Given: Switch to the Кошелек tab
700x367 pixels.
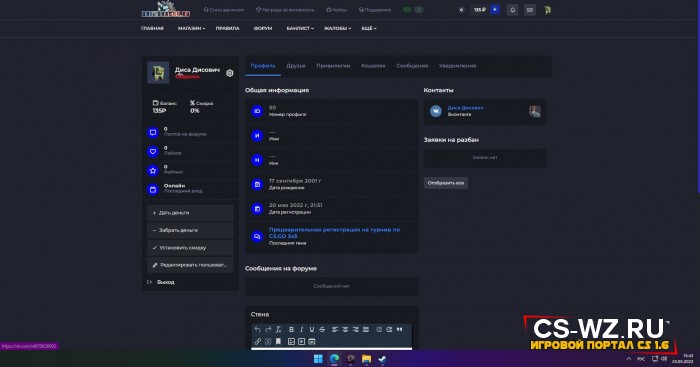Looking at the screenshot, I should [x=373, y=66].
